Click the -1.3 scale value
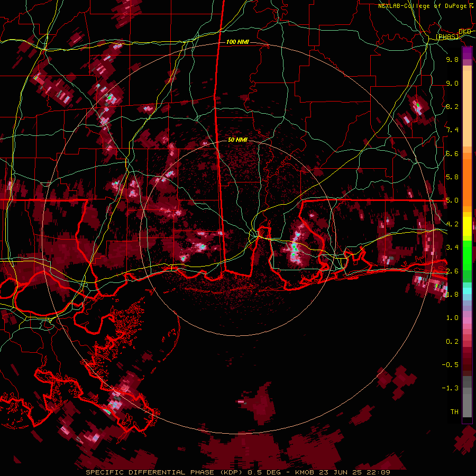The image size is (476, 476). 450,388
